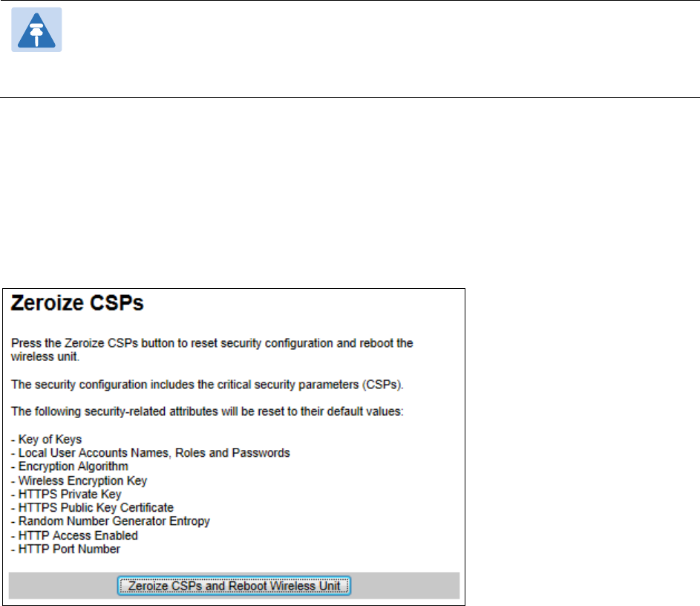Click the '- Wireless Encryption Key' entry
700x606 pixels.
click(79, 480)
